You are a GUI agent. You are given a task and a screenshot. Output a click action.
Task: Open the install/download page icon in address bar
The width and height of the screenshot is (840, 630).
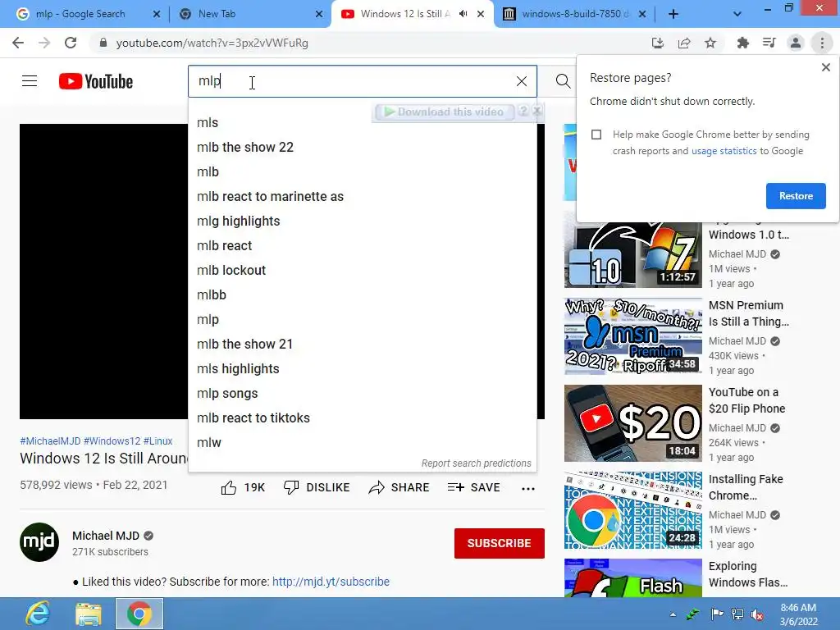tap(657, 43)
